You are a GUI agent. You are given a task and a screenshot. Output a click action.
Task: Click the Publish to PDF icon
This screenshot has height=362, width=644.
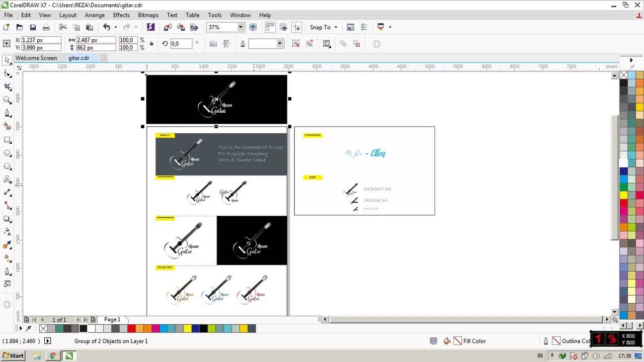(x=194, y=27)
